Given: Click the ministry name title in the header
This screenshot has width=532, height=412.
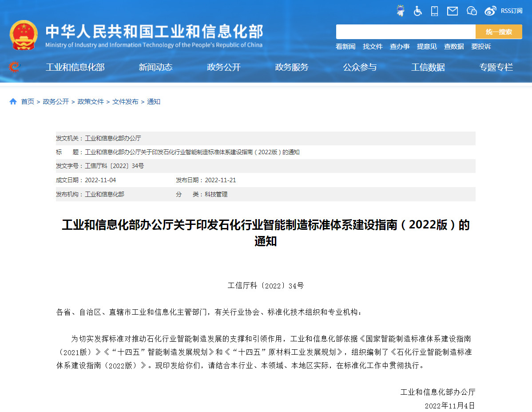Looking at the screenshot, I should (155, 31).
